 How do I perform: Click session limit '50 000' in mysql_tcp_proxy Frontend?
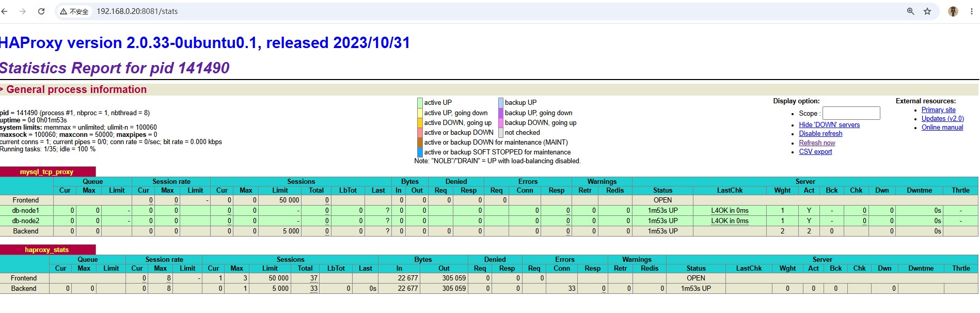point(289,200)
